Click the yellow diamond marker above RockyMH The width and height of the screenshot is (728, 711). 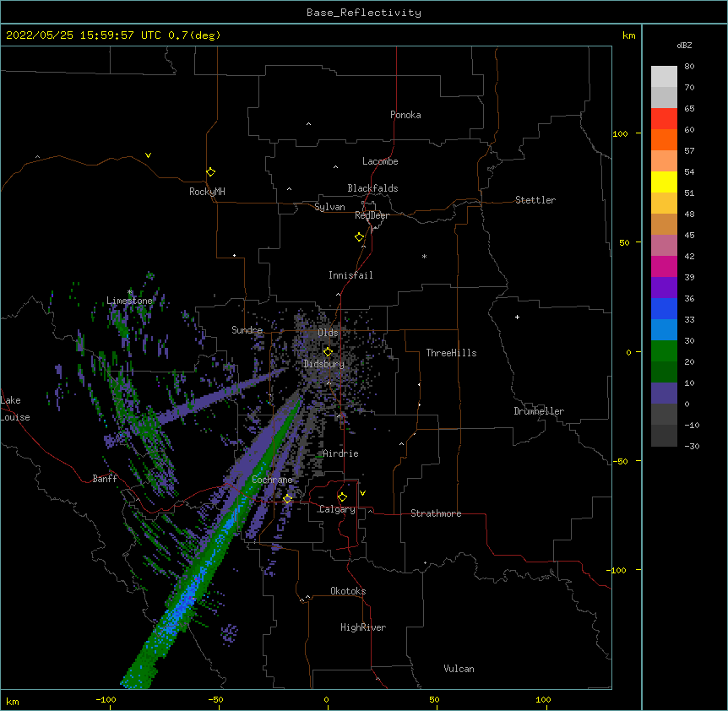tap(210, 171)
